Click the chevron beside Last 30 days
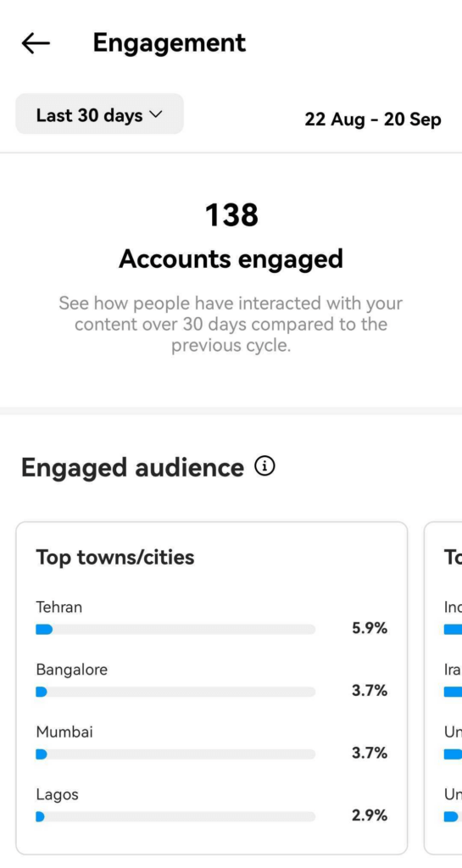 click(156, 114)
